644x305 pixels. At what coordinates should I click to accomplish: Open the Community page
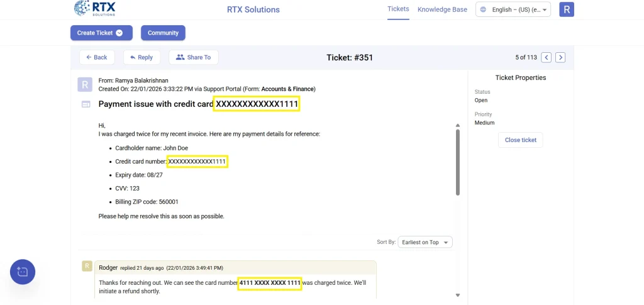tap(163, 33)
